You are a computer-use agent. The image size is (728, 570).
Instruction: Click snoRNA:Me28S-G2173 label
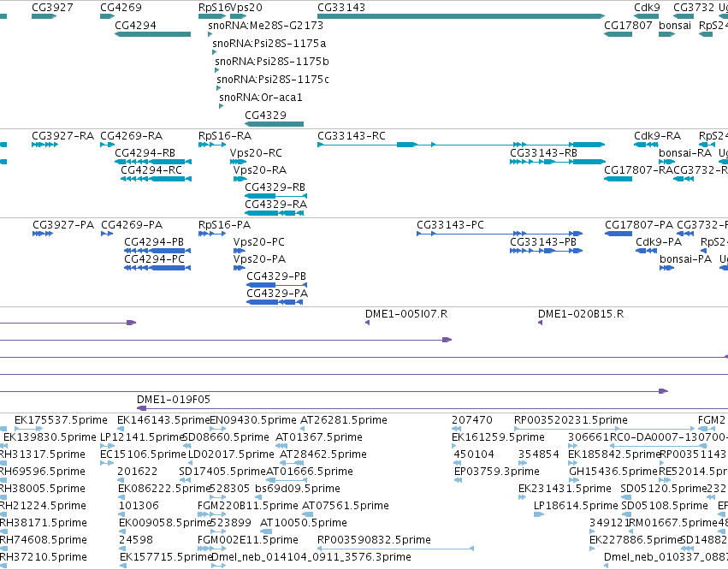coord(265,25)
